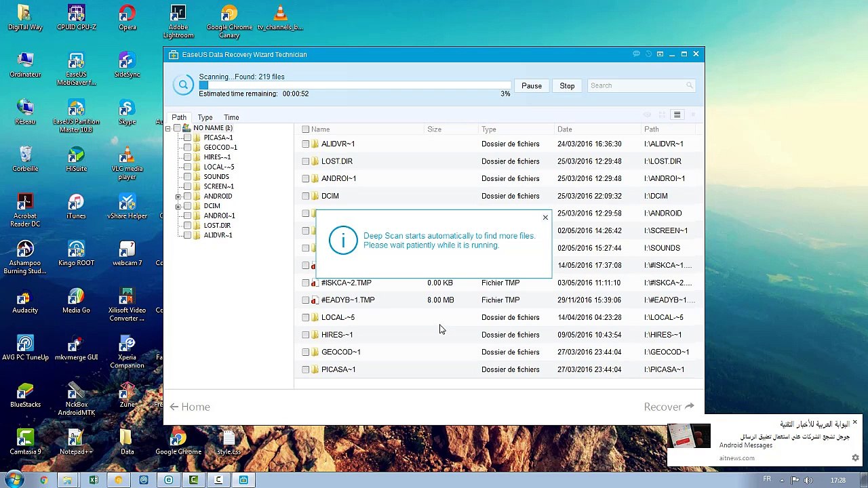Open the EaseUS MobiSaver desktop icon
The image size is (868, 488).
pos(76,69)
